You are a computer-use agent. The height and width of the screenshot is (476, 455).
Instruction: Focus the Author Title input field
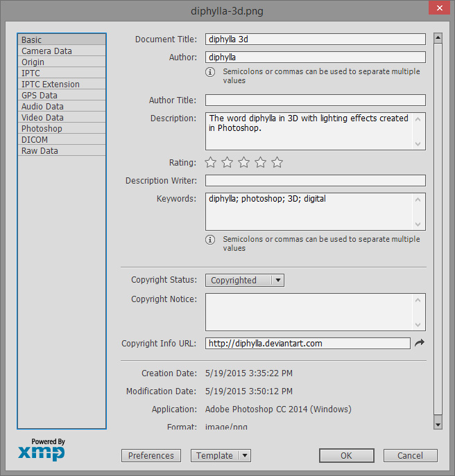click(x=315, y=100)
